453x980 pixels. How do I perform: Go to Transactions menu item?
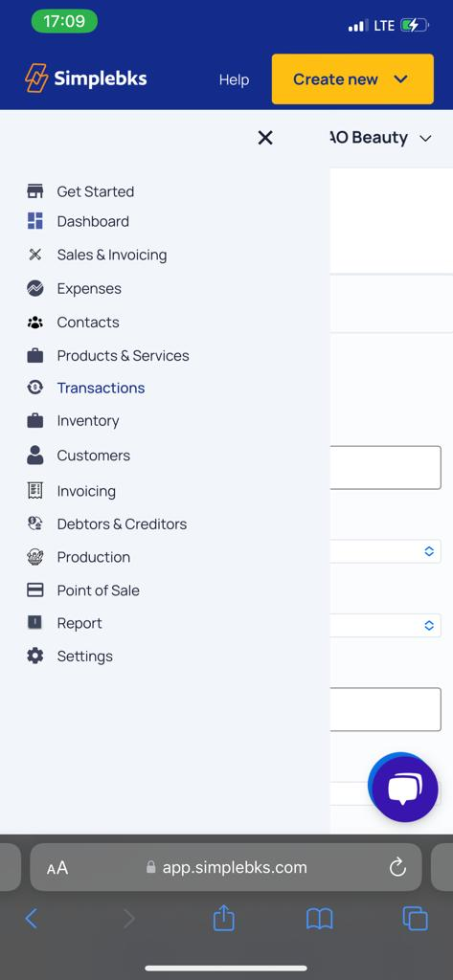pos(101,388)
